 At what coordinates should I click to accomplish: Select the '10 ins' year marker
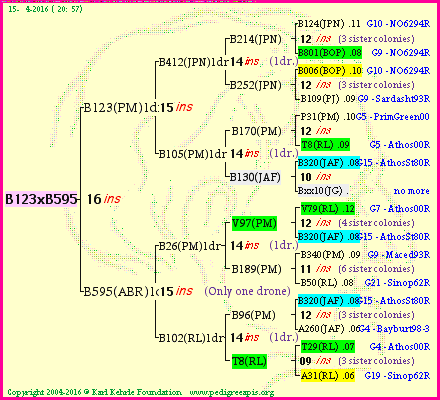315,177
